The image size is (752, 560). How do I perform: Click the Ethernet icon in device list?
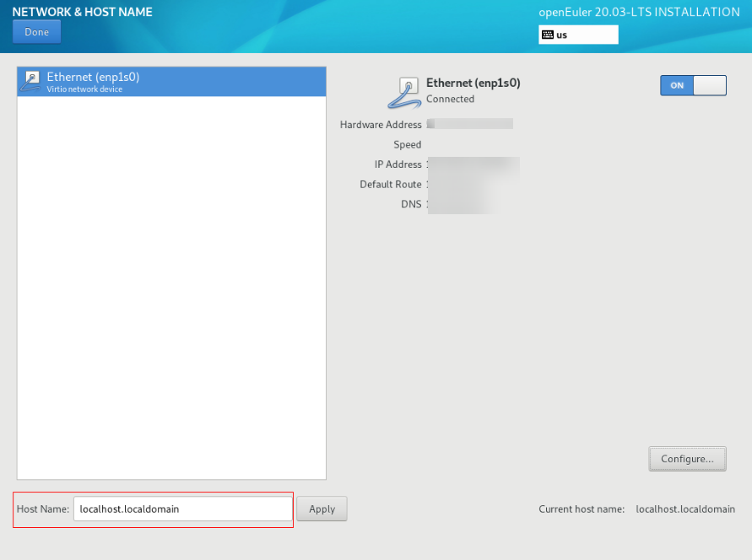pos(30,82)
